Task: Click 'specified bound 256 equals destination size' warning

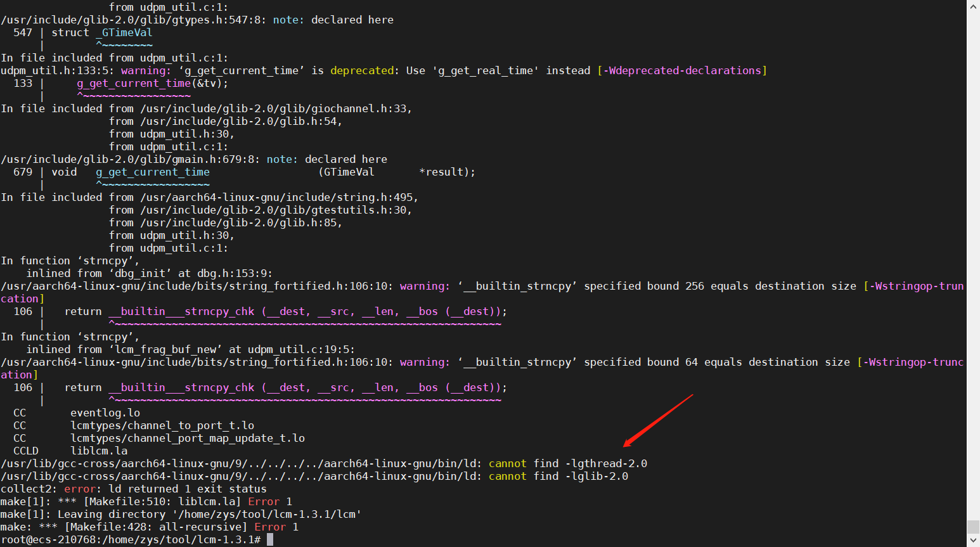Action: [720, 286]
